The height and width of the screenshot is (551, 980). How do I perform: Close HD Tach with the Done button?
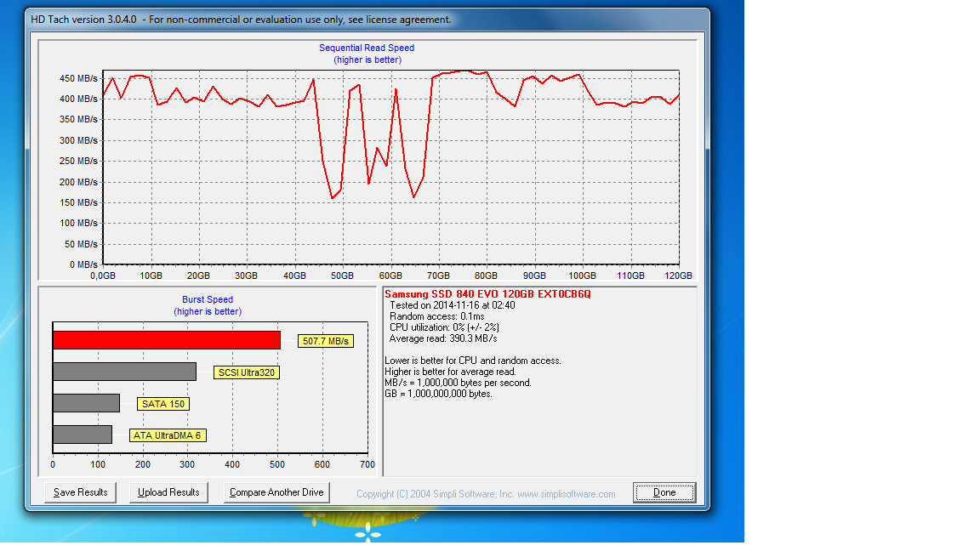point(664,492)
